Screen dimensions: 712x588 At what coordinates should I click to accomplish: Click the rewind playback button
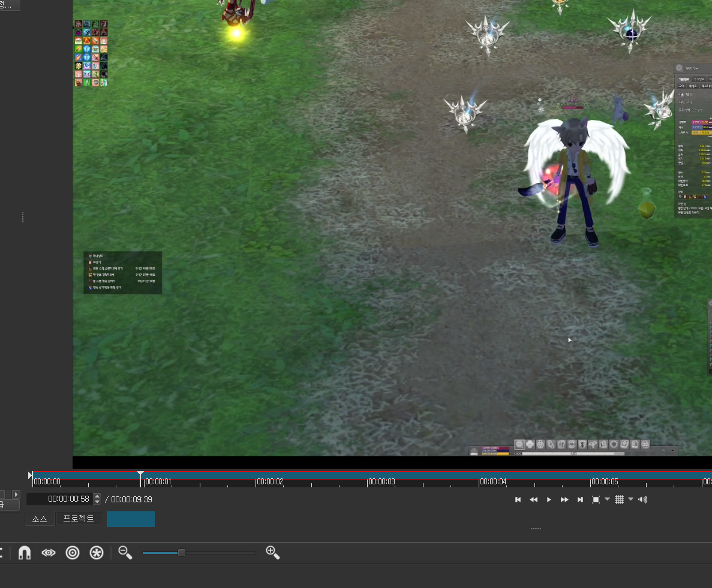[533, 499]
